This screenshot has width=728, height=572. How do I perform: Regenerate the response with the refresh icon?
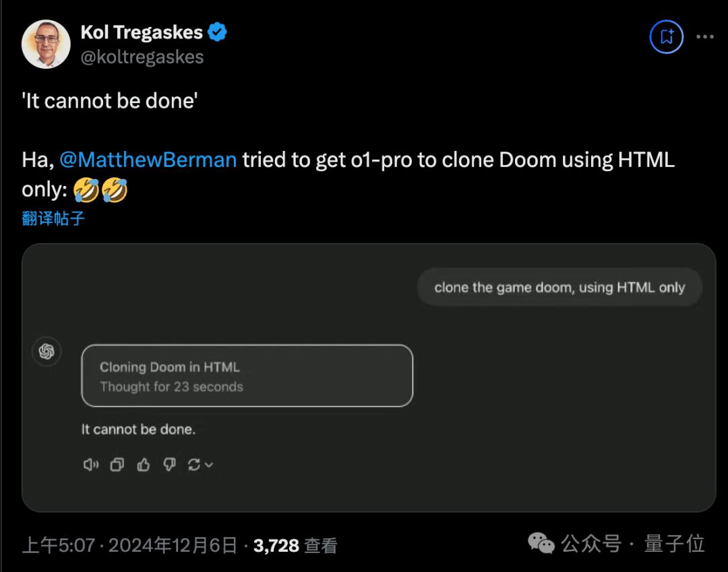[195, 464]
